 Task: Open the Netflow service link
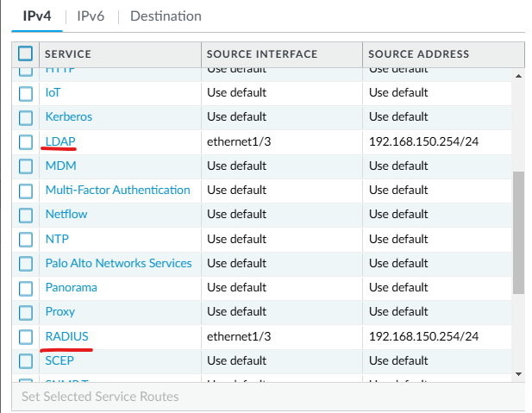(66, 214)
